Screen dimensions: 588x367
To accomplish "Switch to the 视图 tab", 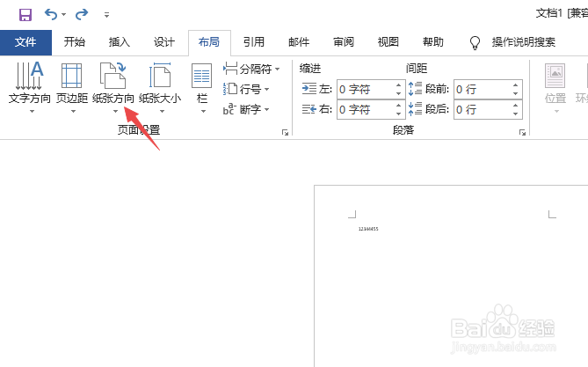I will point(388,41).
